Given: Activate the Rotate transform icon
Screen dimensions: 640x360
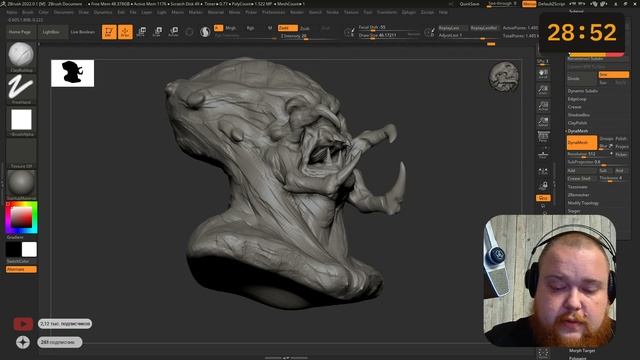Looking at the screenshot, I should [x=173, y=32].
